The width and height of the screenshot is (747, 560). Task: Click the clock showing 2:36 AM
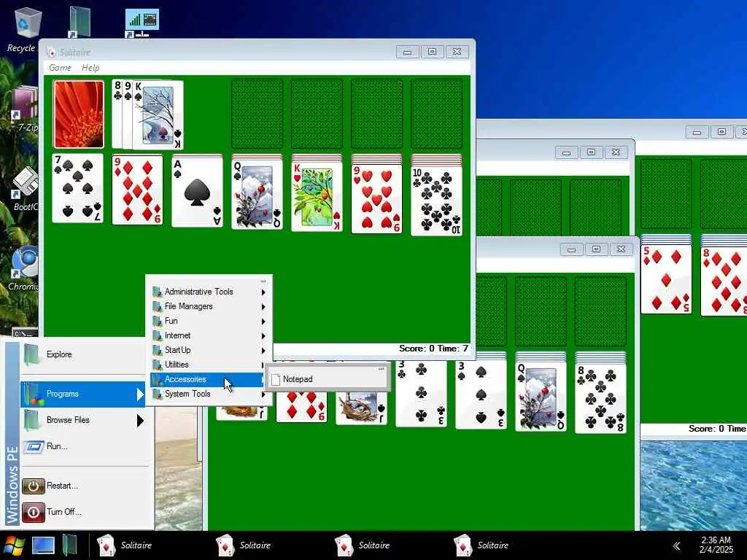click(716, 545)
